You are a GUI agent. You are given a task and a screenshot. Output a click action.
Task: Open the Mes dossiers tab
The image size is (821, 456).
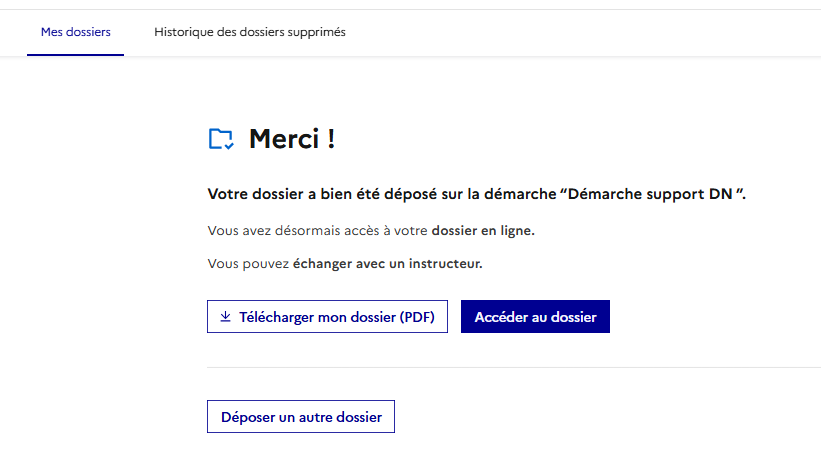(76, 32)
